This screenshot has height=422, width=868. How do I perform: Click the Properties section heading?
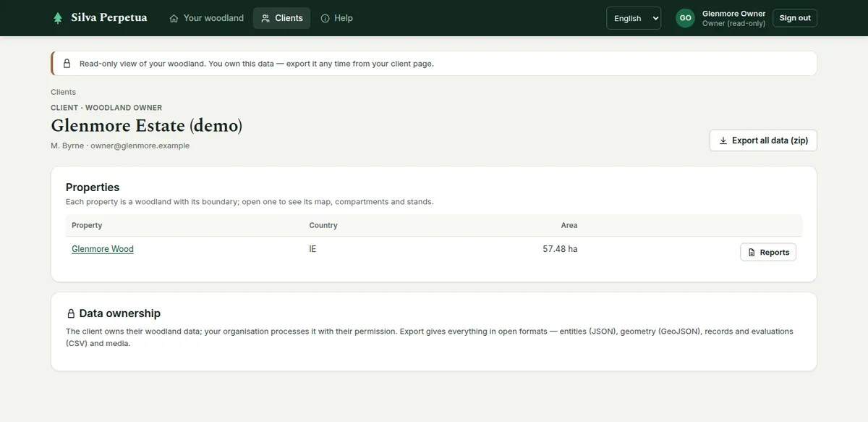tap(93, 187)
